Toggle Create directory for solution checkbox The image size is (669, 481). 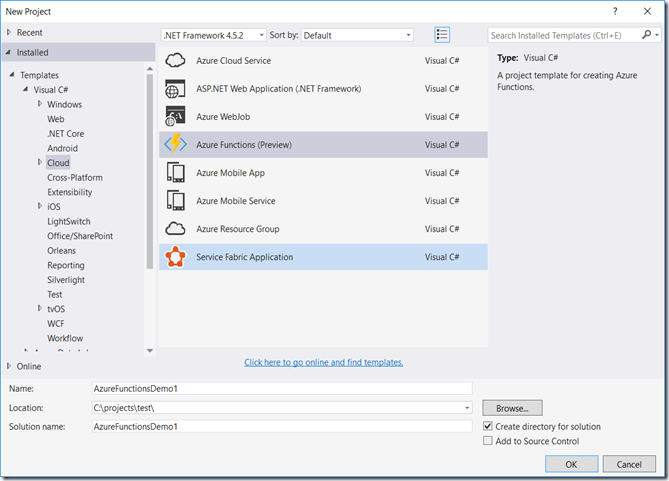coord(488,426)
